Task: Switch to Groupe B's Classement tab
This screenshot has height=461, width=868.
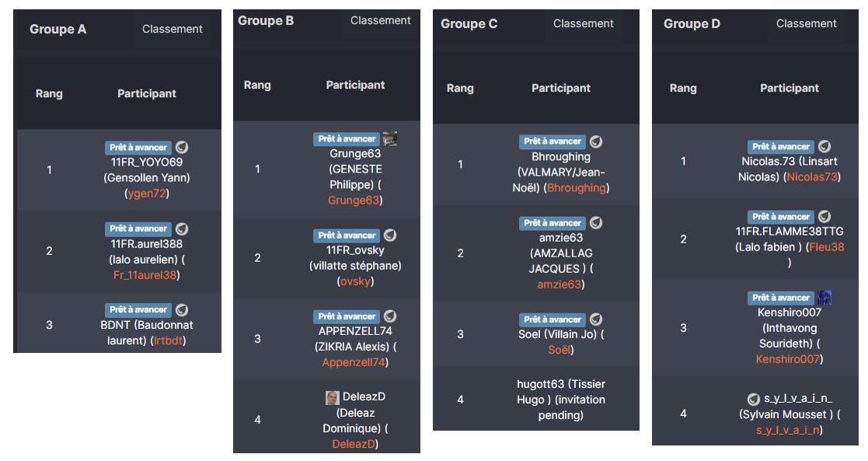Action: click(380, 20)
